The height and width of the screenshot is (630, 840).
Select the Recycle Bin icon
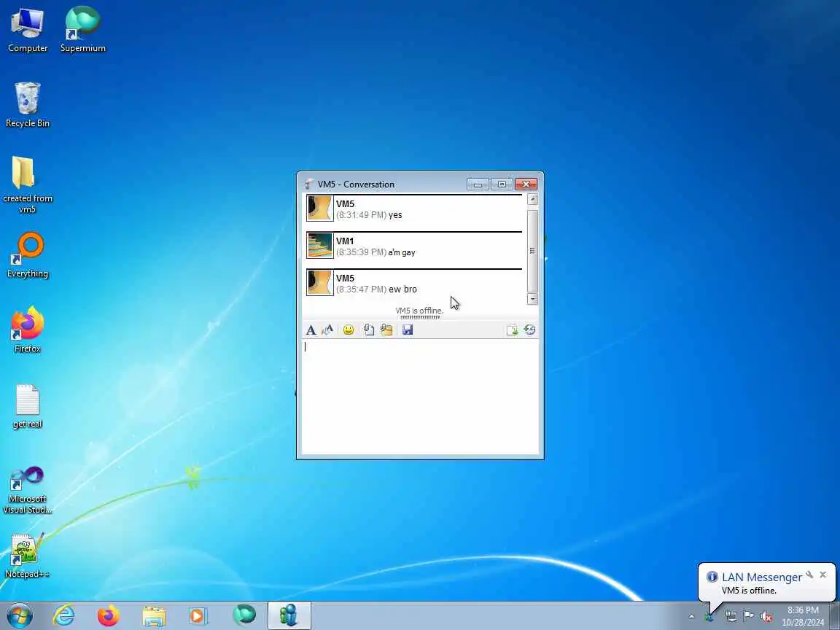tap(27, 105)
